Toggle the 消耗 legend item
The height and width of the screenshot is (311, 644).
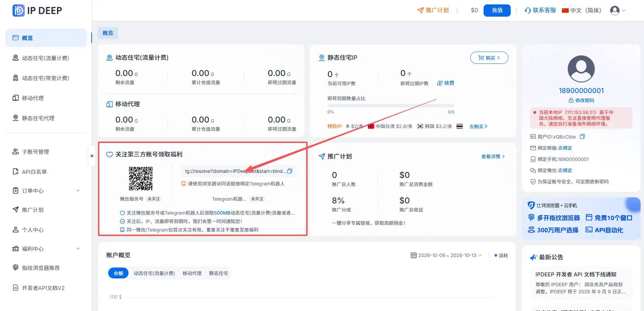(501, 255)
